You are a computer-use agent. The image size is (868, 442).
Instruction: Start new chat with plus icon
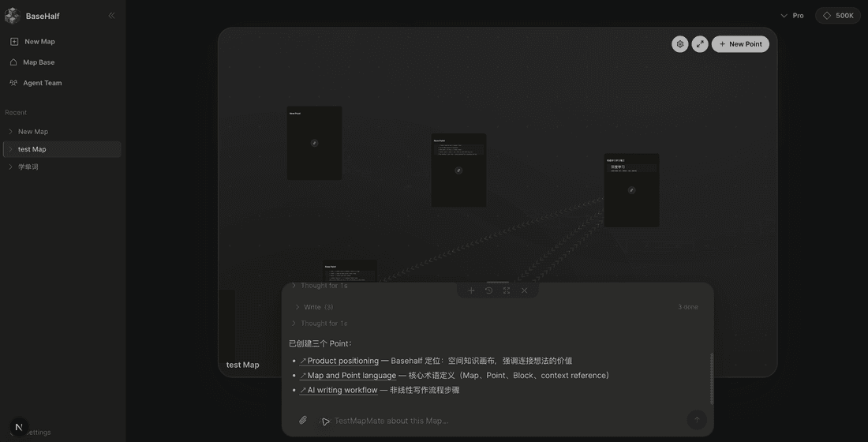click(x=471, y=290)
